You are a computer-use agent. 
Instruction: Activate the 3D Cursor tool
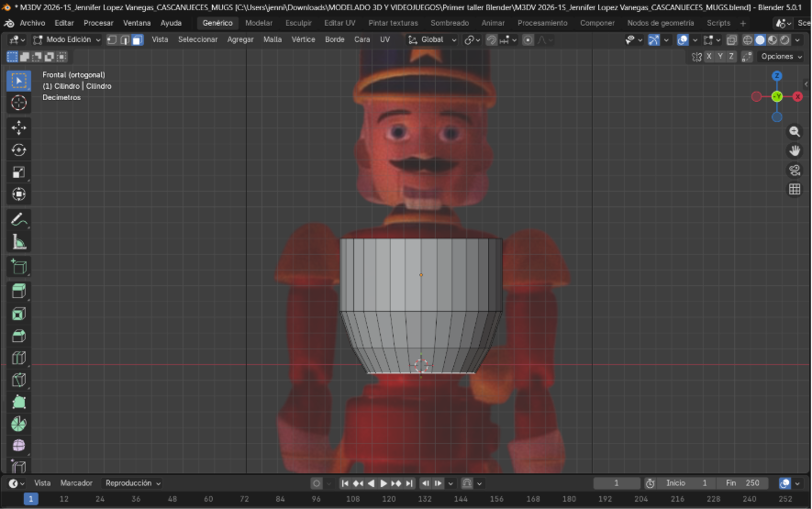click(18, 103)
